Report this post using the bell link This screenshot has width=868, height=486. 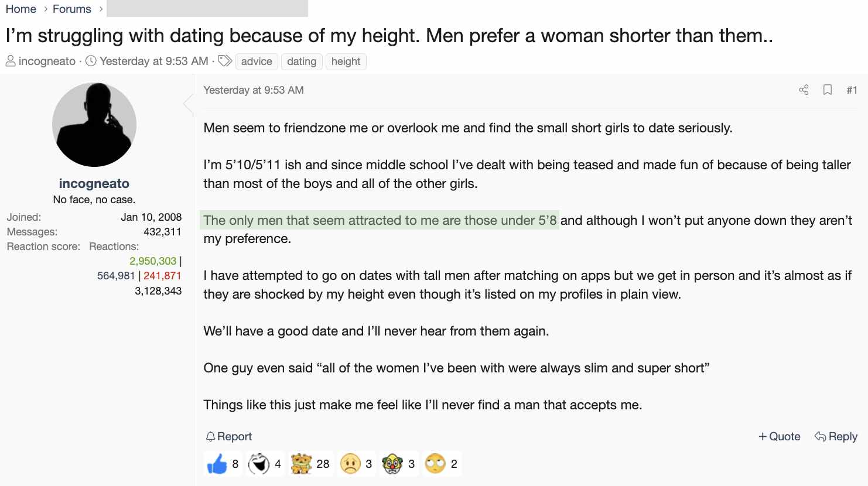point(229,437)
